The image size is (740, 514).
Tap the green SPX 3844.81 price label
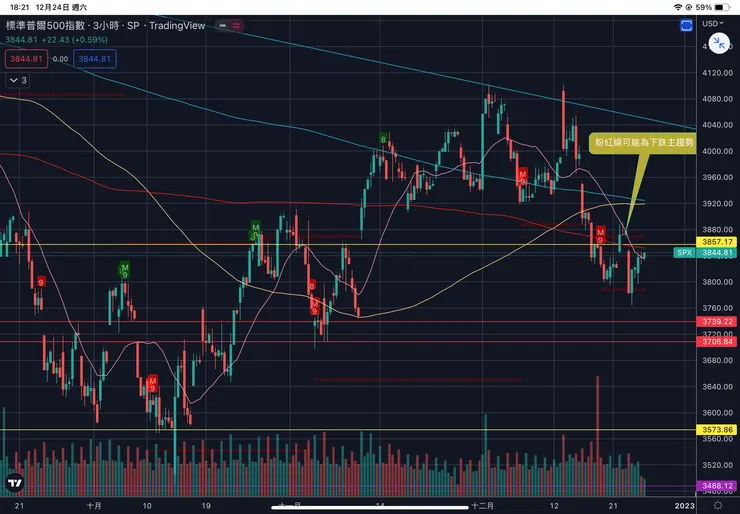pyautogui.click(x=705, y=253)
